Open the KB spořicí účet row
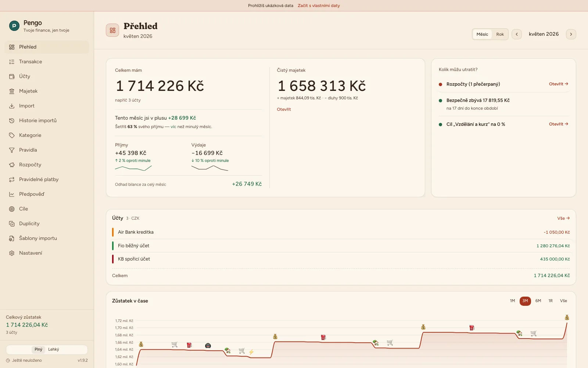 coord(341,259)
